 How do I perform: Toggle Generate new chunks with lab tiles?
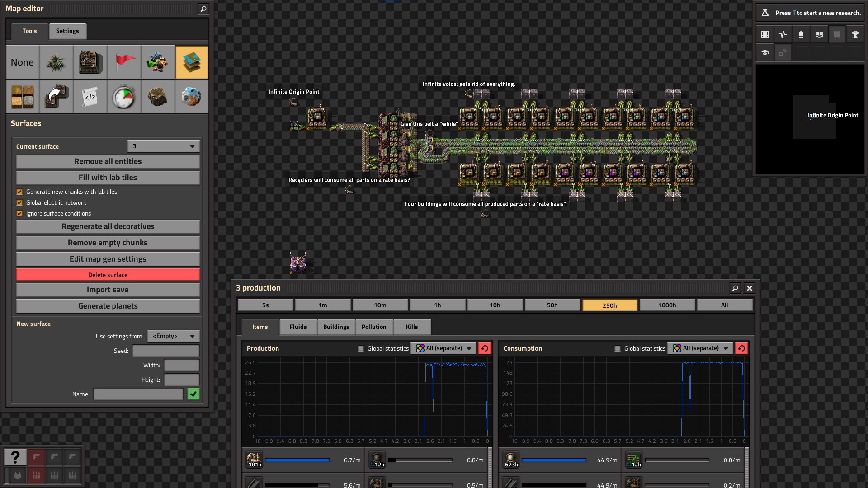click(x=19, y=192)
